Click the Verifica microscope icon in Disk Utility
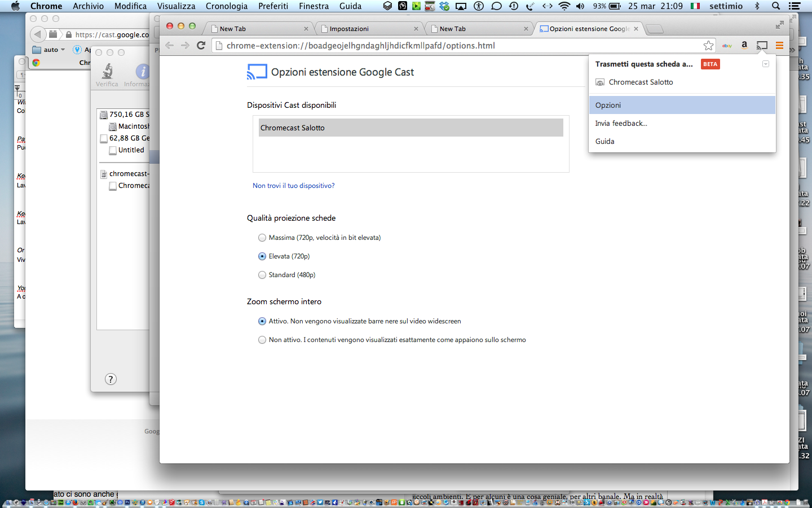 (107, 72)
